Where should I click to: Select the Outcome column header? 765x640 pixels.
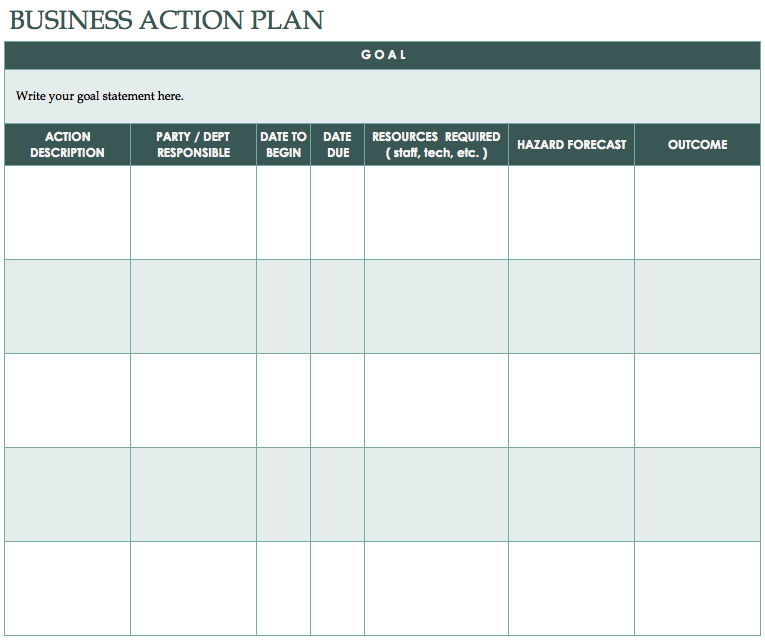tap(697, 145)
